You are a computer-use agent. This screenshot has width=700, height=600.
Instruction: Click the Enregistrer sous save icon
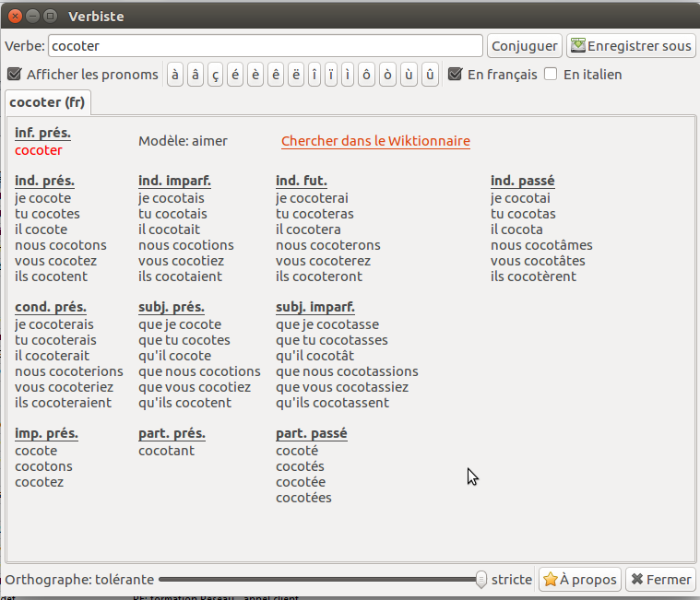tap(578, 46)
